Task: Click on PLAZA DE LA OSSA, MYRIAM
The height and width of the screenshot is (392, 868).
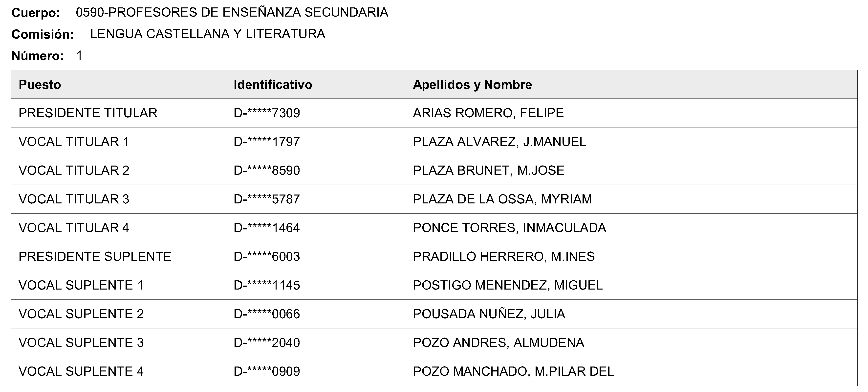Action: coord(502,199)
